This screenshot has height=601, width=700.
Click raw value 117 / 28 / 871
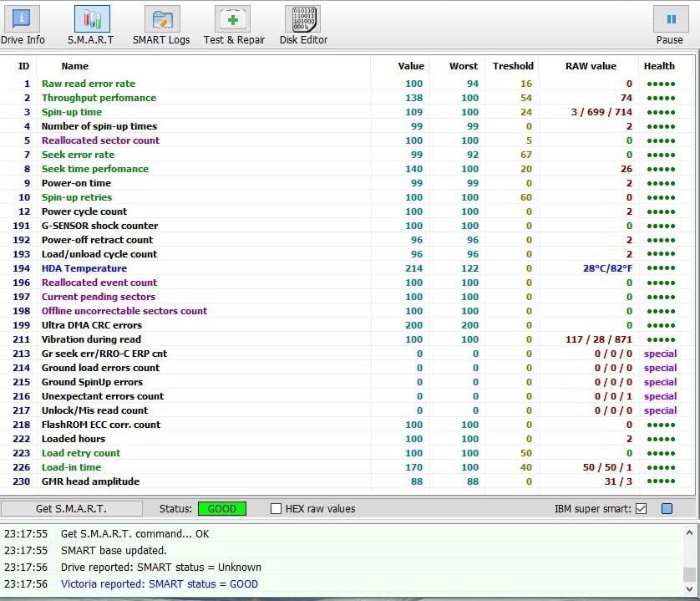coord(599,339)
